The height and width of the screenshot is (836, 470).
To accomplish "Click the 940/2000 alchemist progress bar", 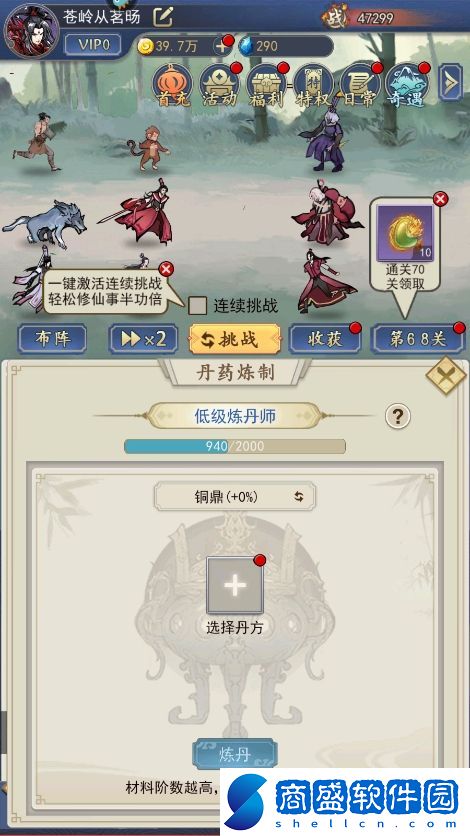I will click(234, 446).
